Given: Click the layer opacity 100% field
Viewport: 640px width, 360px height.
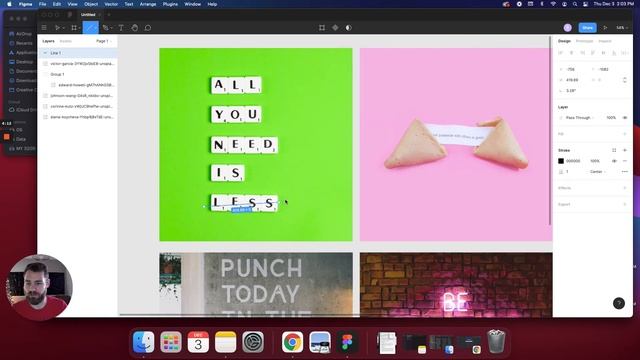Looking at the screenshot, I should pos(611,118).
